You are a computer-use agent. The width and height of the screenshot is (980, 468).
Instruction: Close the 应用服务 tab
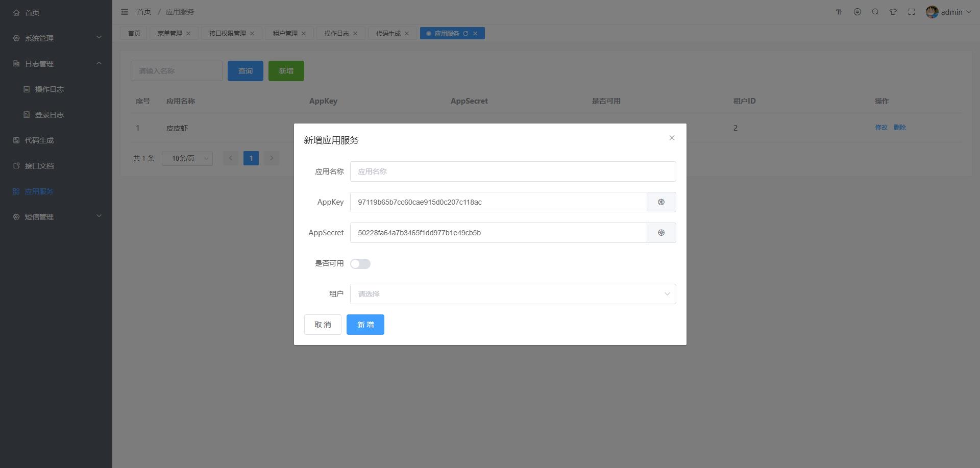[475, 34]
